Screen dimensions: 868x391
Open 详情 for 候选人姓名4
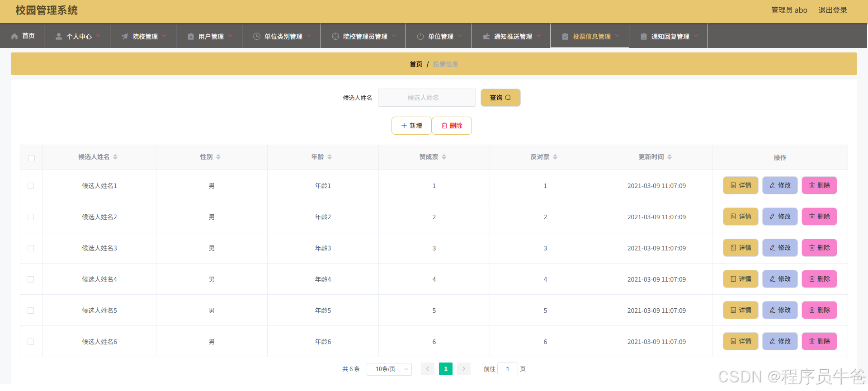pyautogui.click(x=741, y=279)
